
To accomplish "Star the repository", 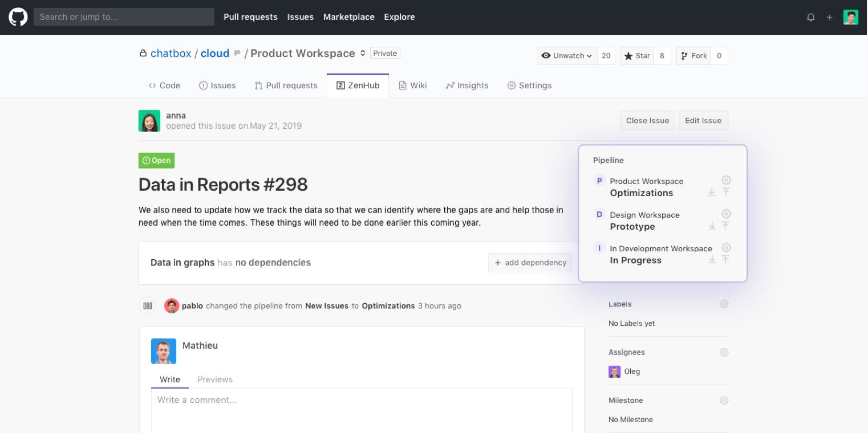I will [636, 56].
